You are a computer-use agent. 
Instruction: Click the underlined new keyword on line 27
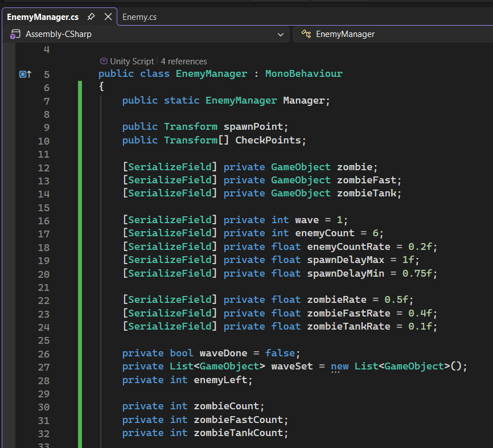pos(340,366)
